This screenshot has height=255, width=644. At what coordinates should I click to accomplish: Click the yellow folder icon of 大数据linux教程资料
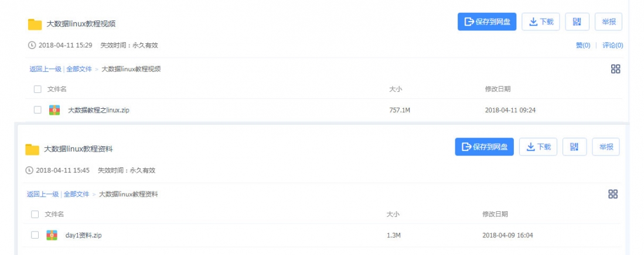[x=32, y=149]
